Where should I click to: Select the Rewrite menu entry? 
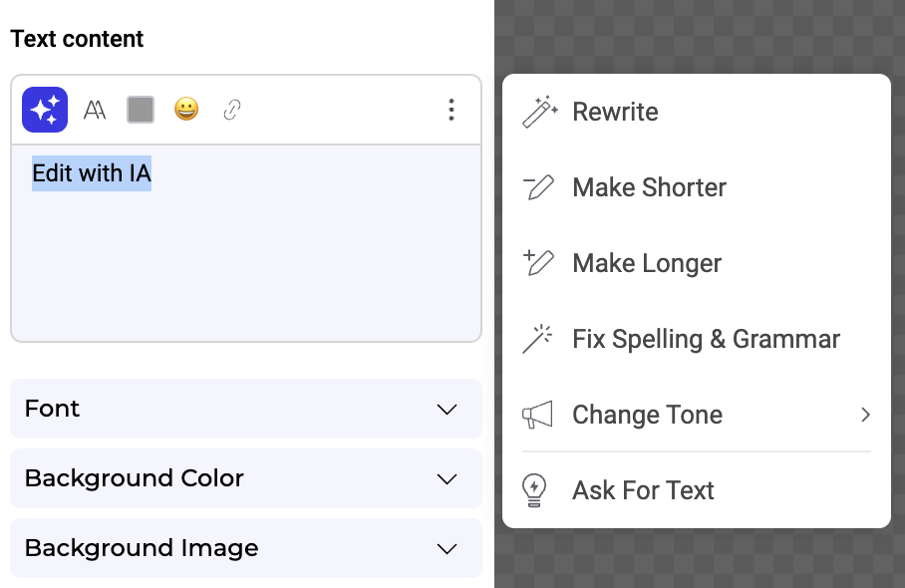615,112
